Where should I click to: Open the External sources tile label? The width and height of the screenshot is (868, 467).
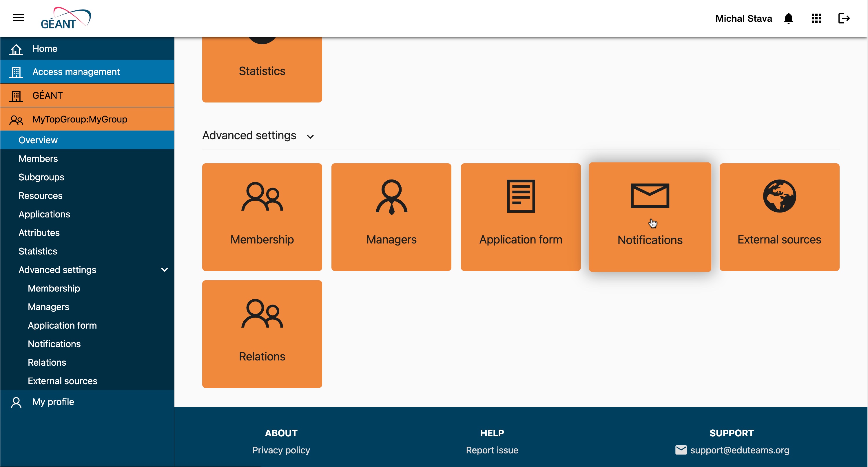click(779, 239)
